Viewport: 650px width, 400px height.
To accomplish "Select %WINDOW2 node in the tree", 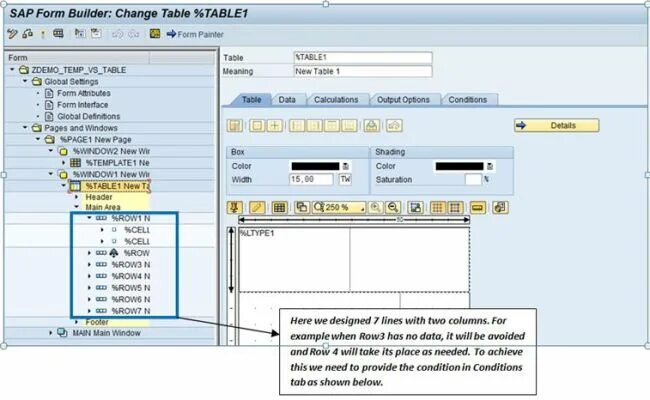I will 111,151.
